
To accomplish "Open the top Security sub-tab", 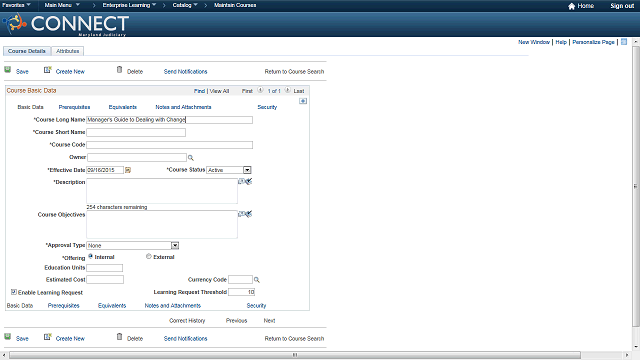I will pyautogui.click(x=267, y=107).
